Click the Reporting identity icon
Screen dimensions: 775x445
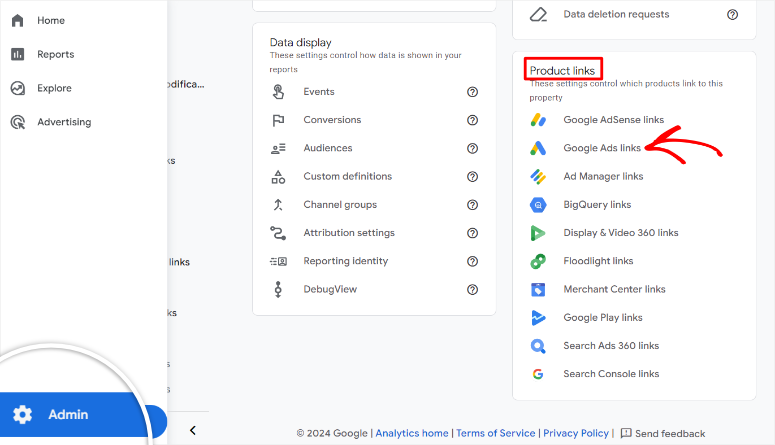278,261
